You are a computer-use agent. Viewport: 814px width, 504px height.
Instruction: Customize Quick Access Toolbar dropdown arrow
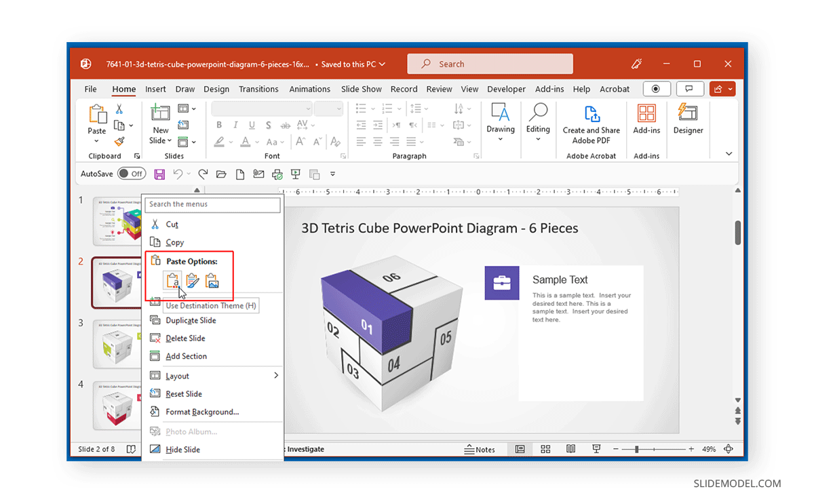[333, 174]
